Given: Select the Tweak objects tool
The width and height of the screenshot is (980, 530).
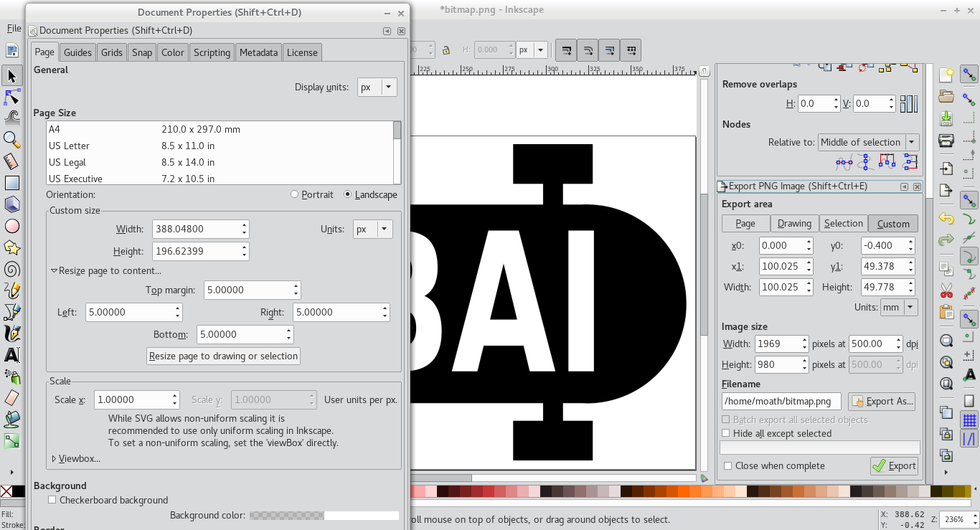Looking at the screenshot, I should [11, 118].
